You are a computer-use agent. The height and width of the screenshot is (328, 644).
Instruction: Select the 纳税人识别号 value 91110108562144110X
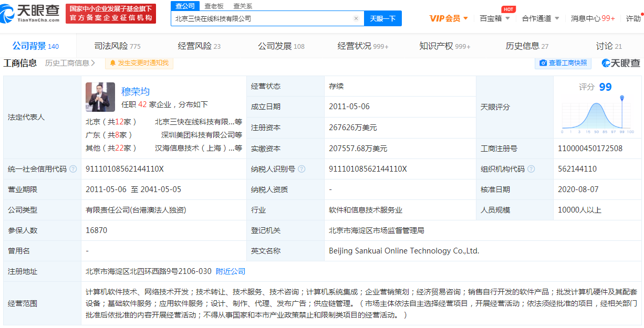[x=368, y=169]
